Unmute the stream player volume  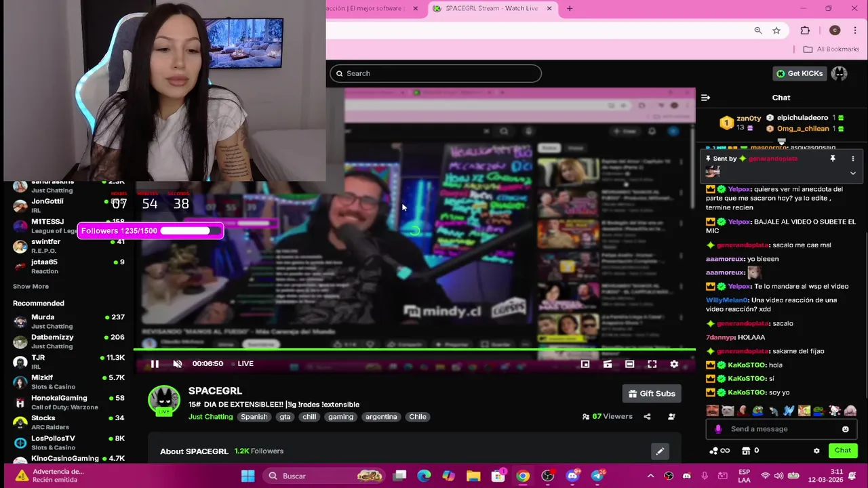click(x=178, y=364)
